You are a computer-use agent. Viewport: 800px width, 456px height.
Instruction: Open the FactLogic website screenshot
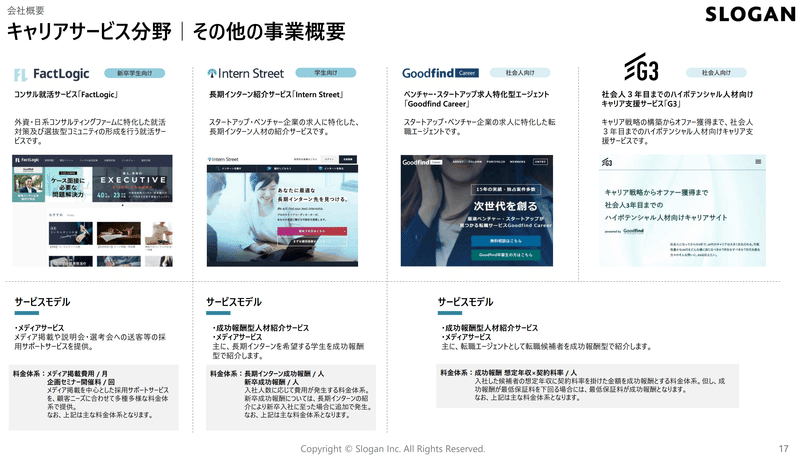coord(92,211)
